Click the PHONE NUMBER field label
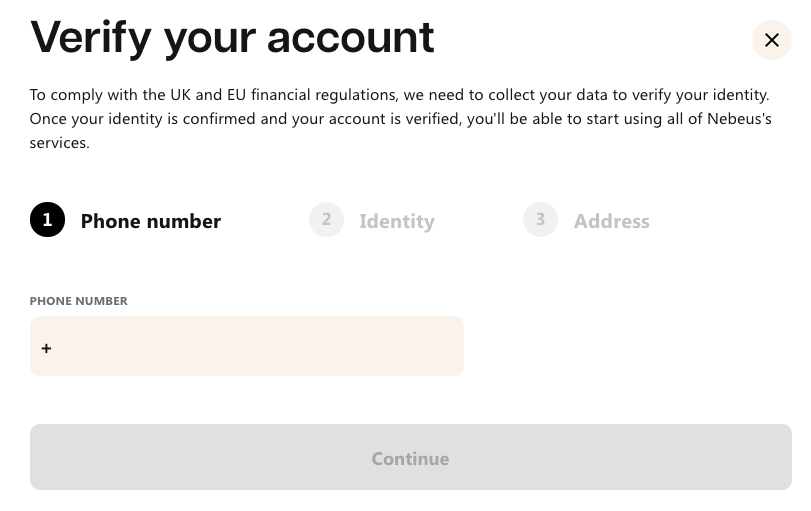 [x=79, y=301]
